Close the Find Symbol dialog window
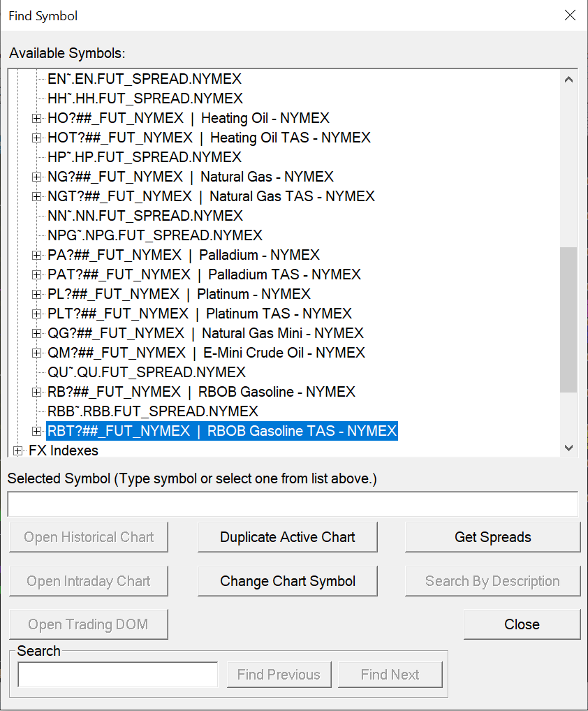This screenshot has height=711, width=588. click(x=570, y=15)
